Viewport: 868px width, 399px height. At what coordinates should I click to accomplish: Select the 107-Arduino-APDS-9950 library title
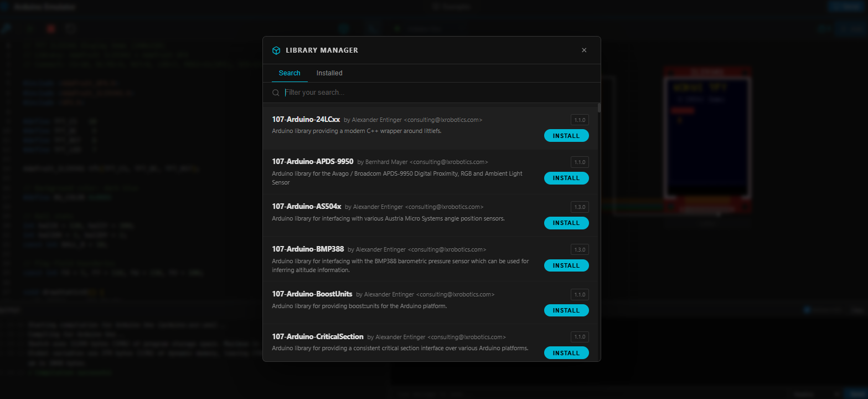pos(312,162)
